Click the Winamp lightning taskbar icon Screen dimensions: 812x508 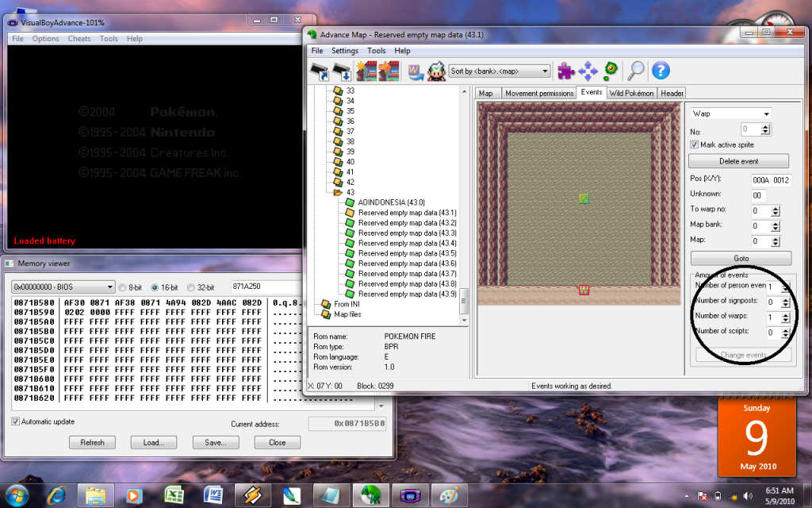coord(252,495)
